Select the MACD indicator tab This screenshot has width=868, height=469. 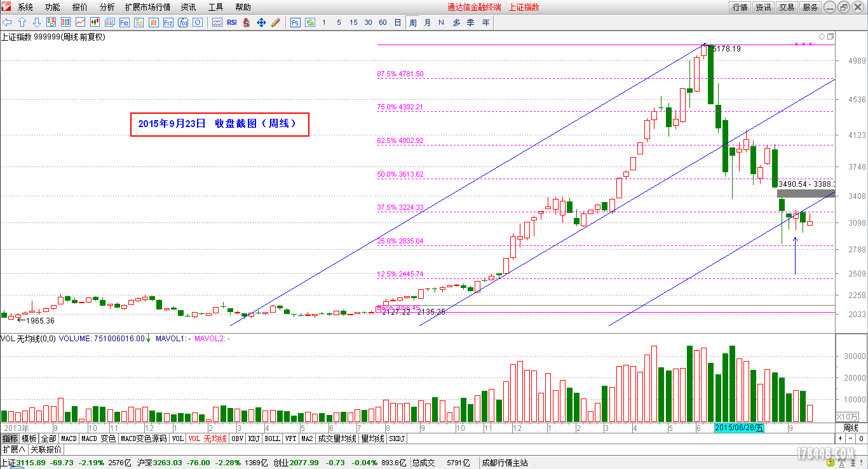tap(69, 438)
